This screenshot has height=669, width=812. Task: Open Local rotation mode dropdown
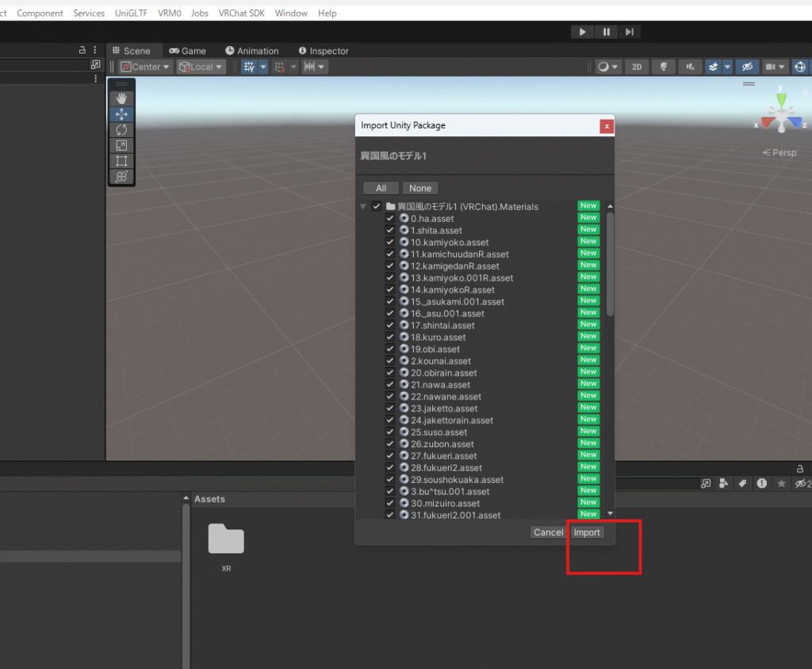(x=201, y=67)
